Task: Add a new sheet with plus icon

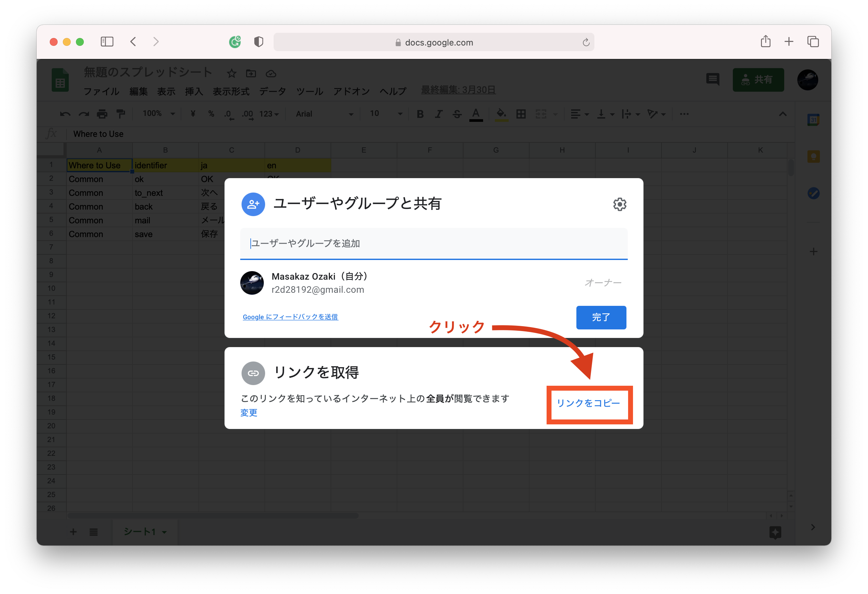Action: pyautogui.click(x=73, y=531)
